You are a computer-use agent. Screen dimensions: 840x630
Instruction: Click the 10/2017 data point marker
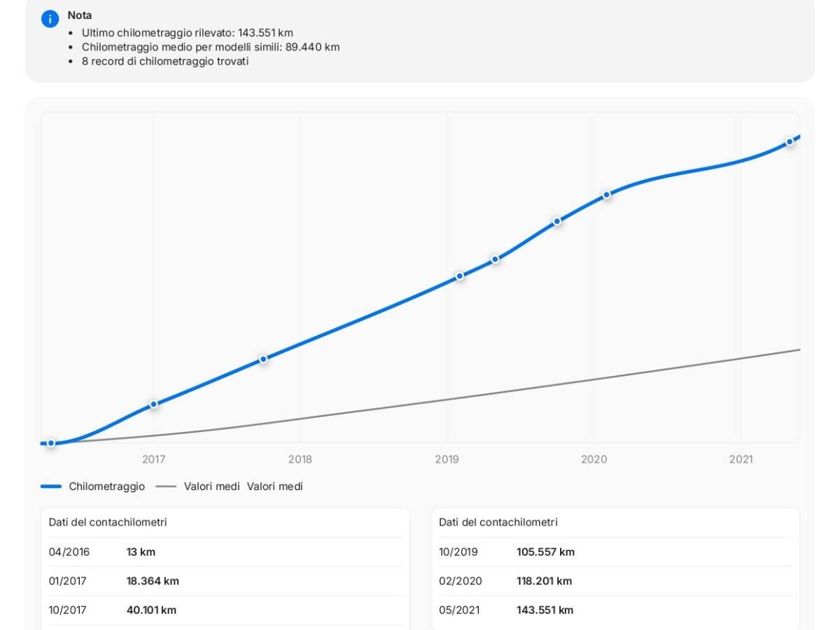[264, 359]
